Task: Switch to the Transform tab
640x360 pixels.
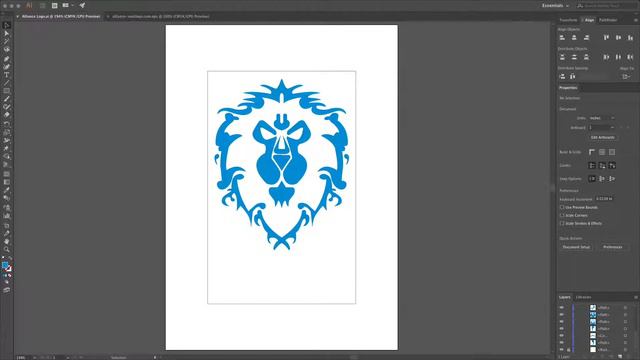Action: pos(568,20)
